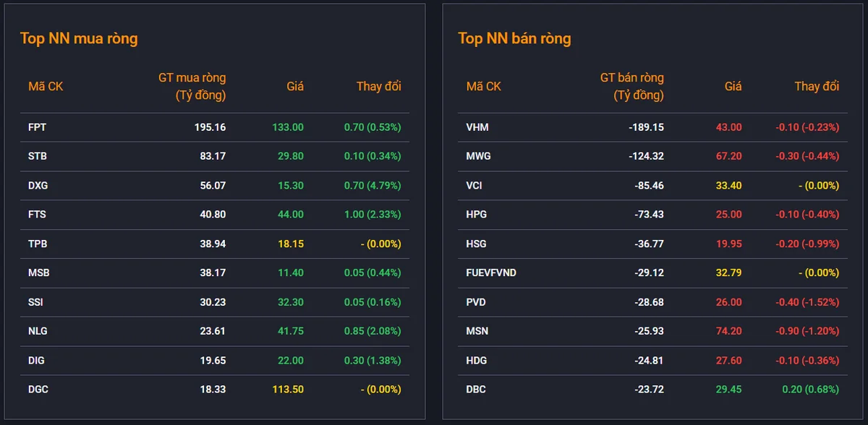Click HDG net sell value -24.81
Image resolution: width=868 pixels, height=425 pixels.
[649, 361]
